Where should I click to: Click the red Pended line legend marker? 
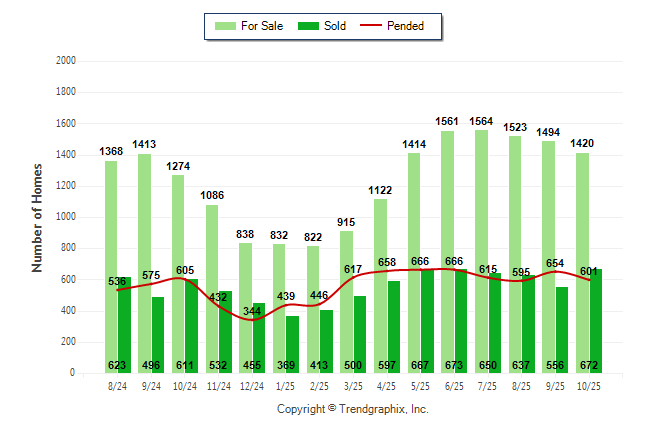pos(376,26)
